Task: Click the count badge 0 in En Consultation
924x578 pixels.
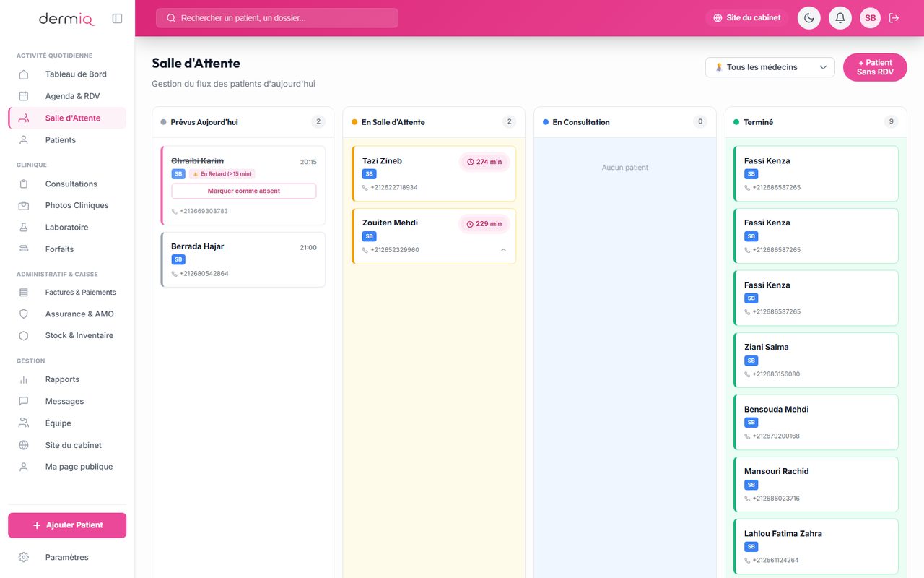Action: click(700, 122)
